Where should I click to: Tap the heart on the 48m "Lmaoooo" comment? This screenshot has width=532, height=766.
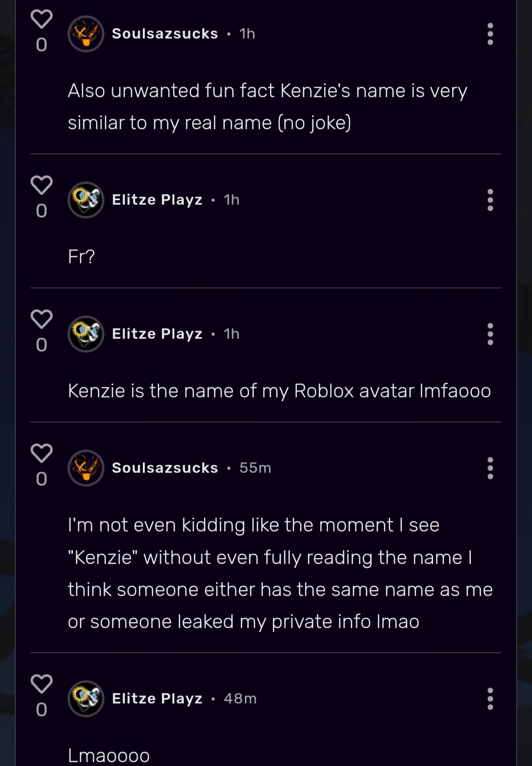pyautogui.click(x=41, y=684)
